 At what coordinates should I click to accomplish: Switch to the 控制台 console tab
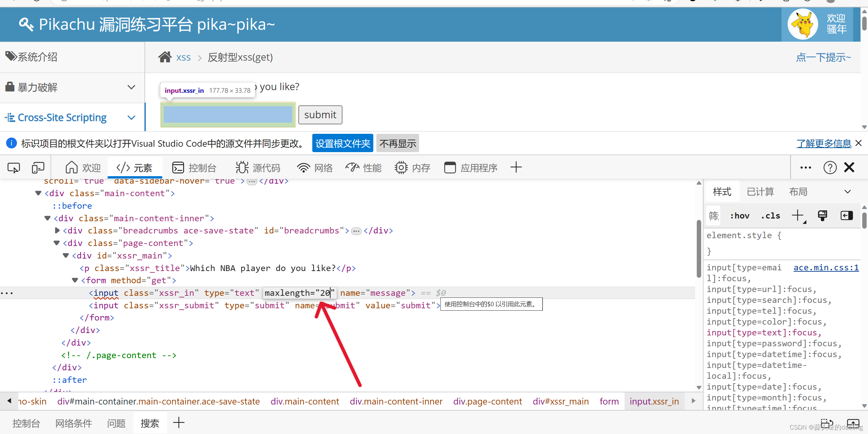195,168
